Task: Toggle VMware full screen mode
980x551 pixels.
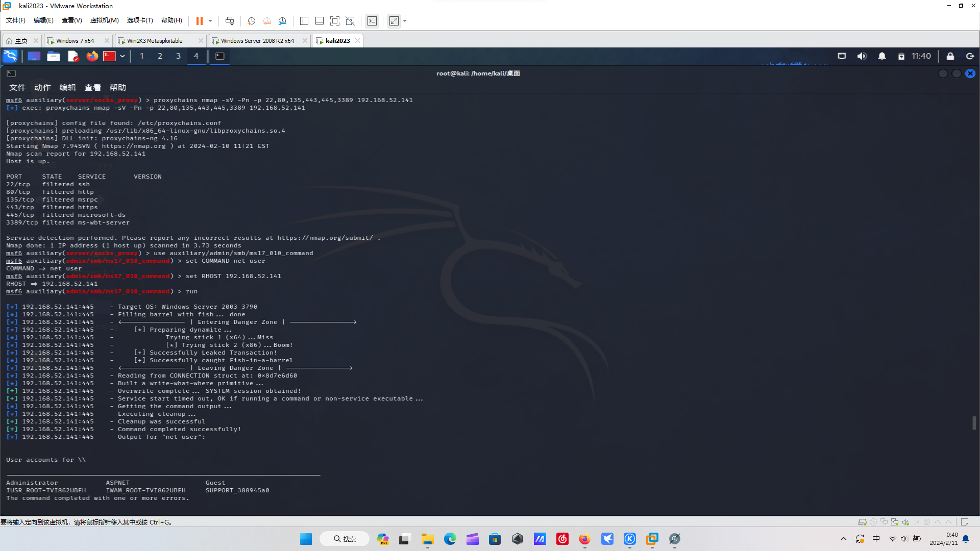Action: 394,21
